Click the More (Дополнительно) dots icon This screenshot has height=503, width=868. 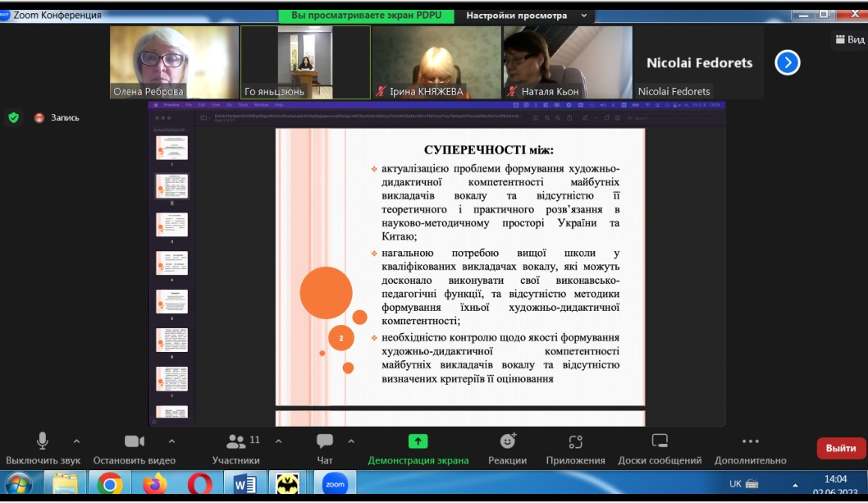(x=750, y=441)
